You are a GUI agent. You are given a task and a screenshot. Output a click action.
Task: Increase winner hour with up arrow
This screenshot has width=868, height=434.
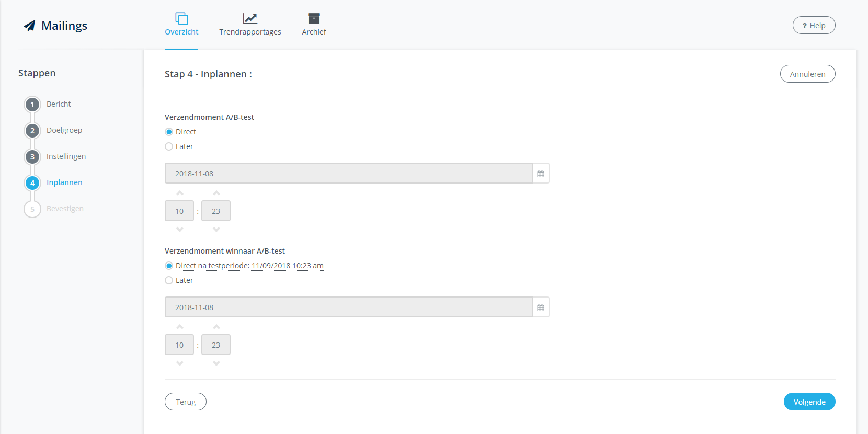coord(180,327)
